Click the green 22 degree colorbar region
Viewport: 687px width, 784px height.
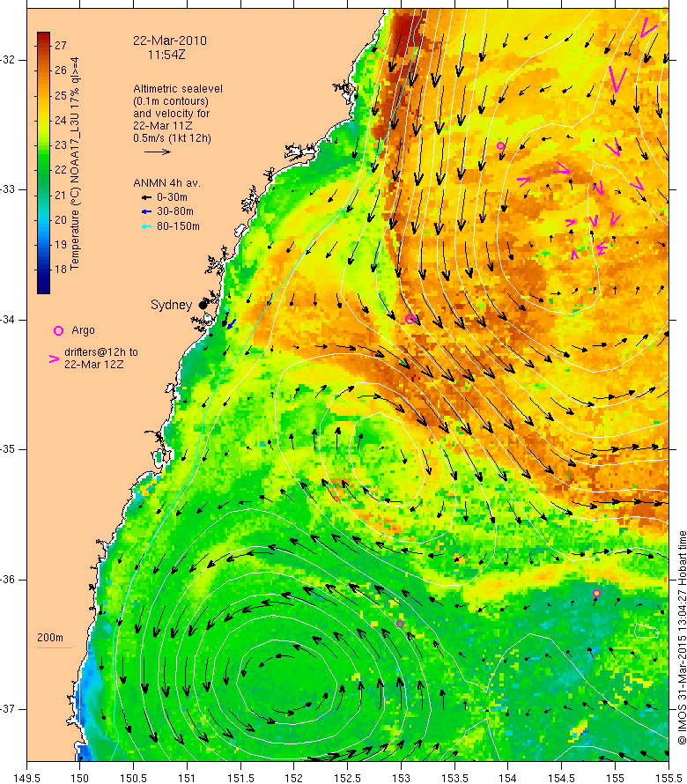[x=43, y=170]
